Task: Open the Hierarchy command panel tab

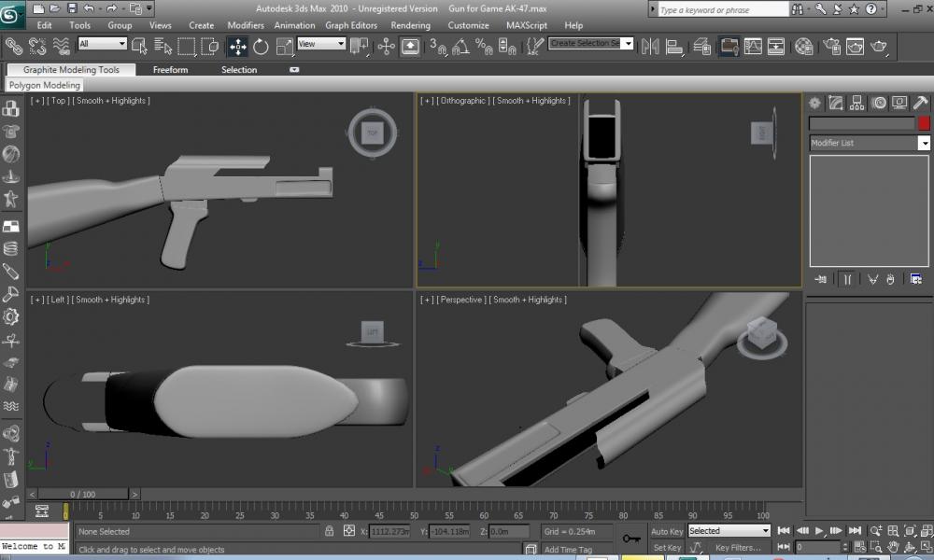Action: coord(856,104)
